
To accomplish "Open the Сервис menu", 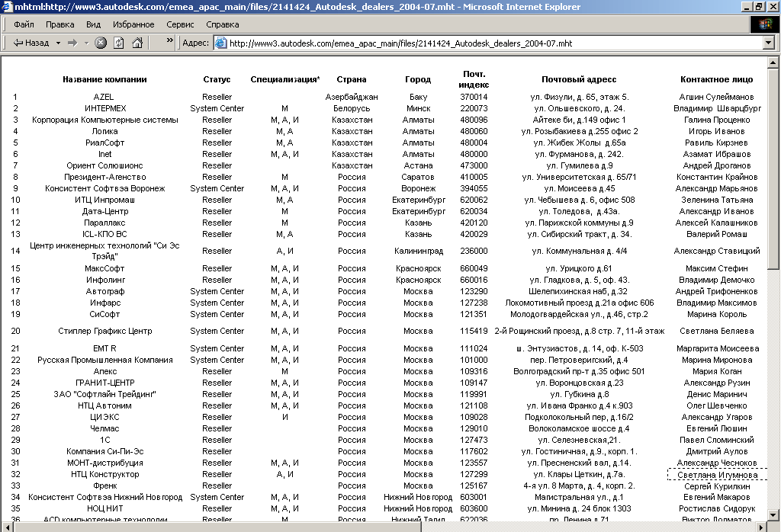I will pos(180,24).
